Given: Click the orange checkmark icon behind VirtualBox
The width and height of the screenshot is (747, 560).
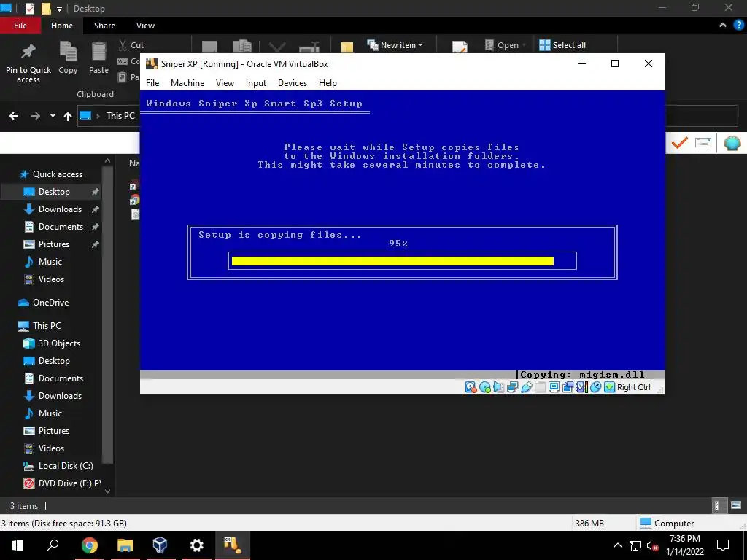Looking at the screenshot, I should click(680, 142).
